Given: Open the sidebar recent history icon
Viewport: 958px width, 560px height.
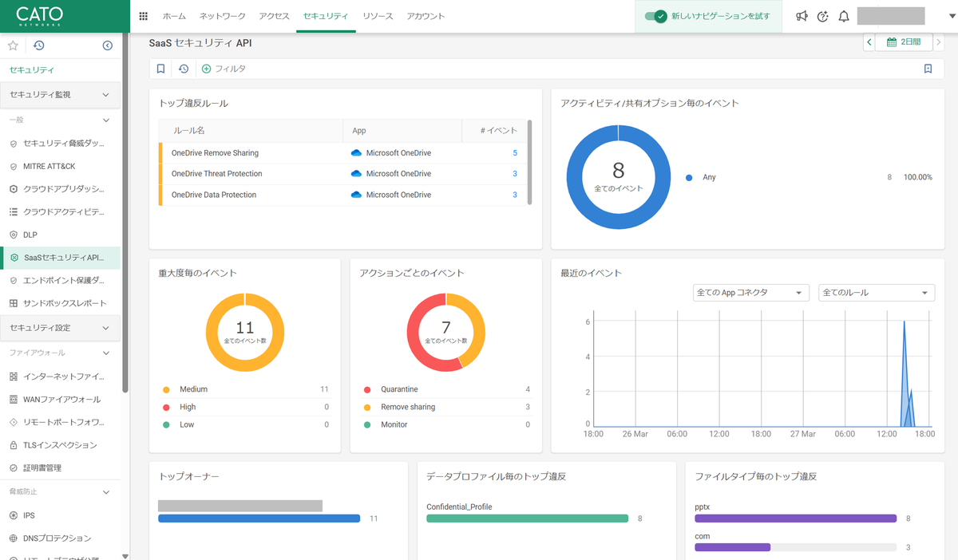Looking at the screenshot, I should [x=38, y=45].
